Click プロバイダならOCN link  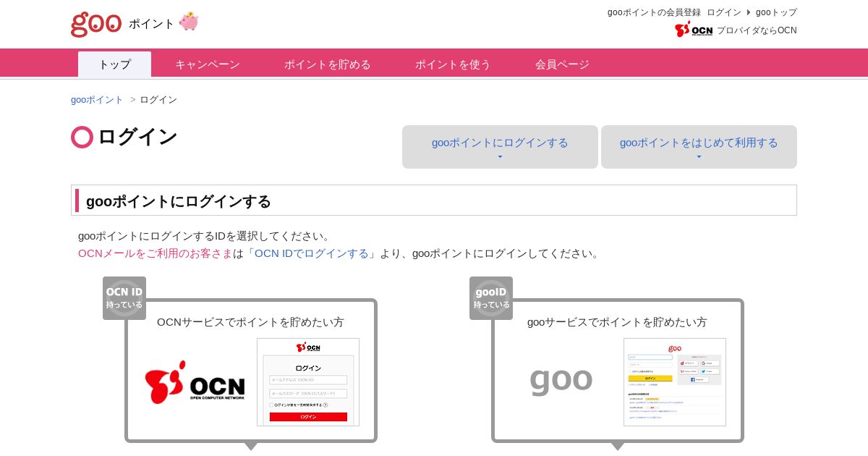coord(757,30)
